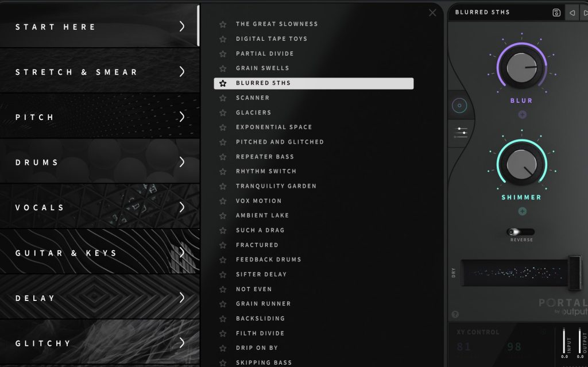Star the Digital Tape Toys preset

[x=223, y=39]
